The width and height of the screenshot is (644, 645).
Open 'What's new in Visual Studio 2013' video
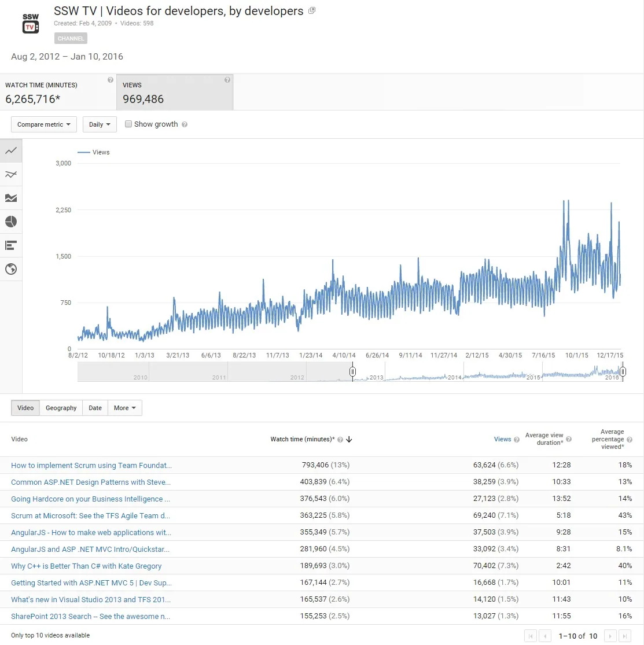[91, 600]
